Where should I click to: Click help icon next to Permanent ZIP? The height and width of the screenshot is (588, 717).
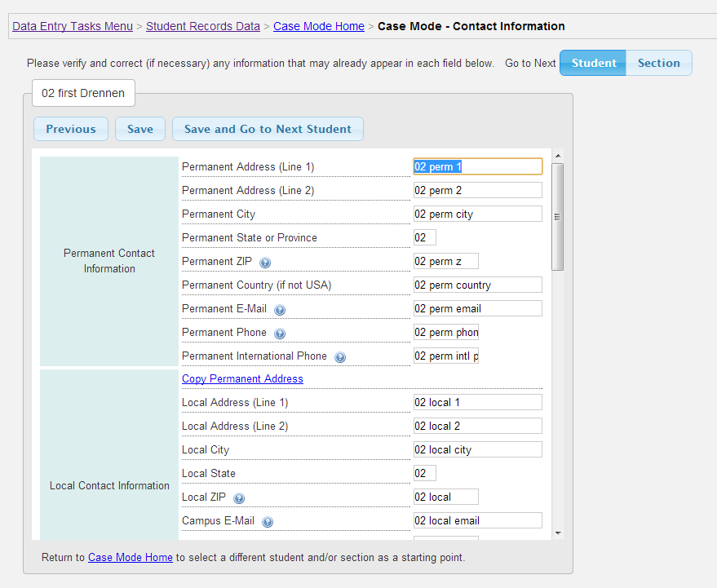[x=265, y=263]
